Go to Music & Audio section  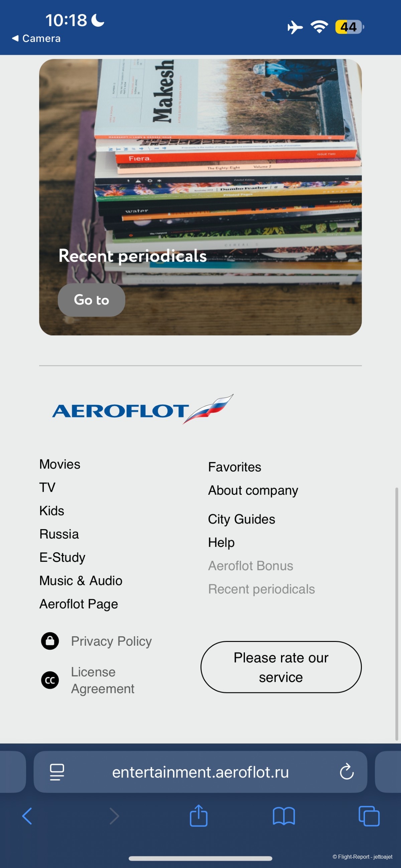[81, 581]
